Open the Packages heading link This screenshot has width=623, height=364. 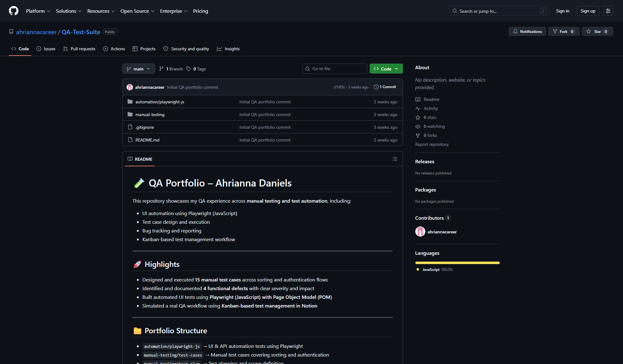click(x=425, y=190)
